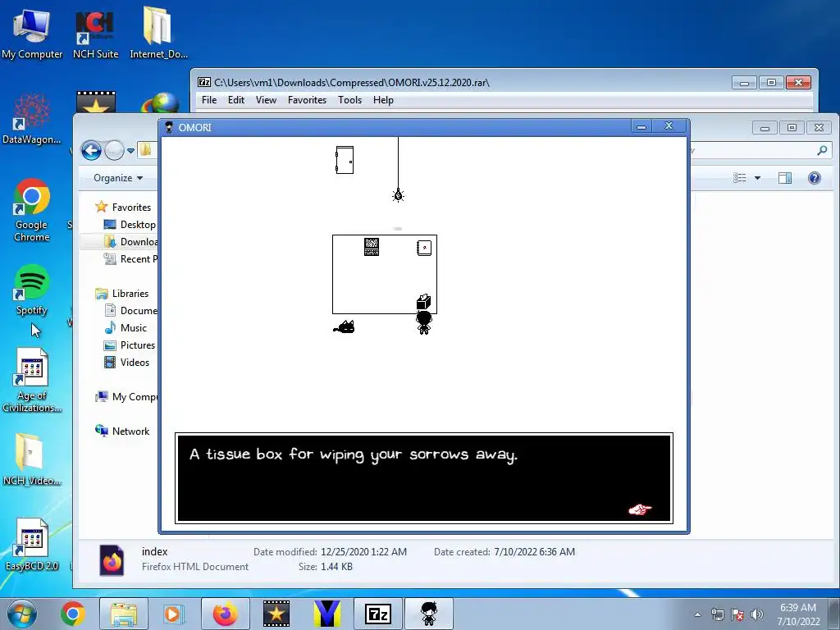Open Spotify desktop shortcut
Viewport: 840px width, 630px height.
pyautogui.click(x=32, y=290)
